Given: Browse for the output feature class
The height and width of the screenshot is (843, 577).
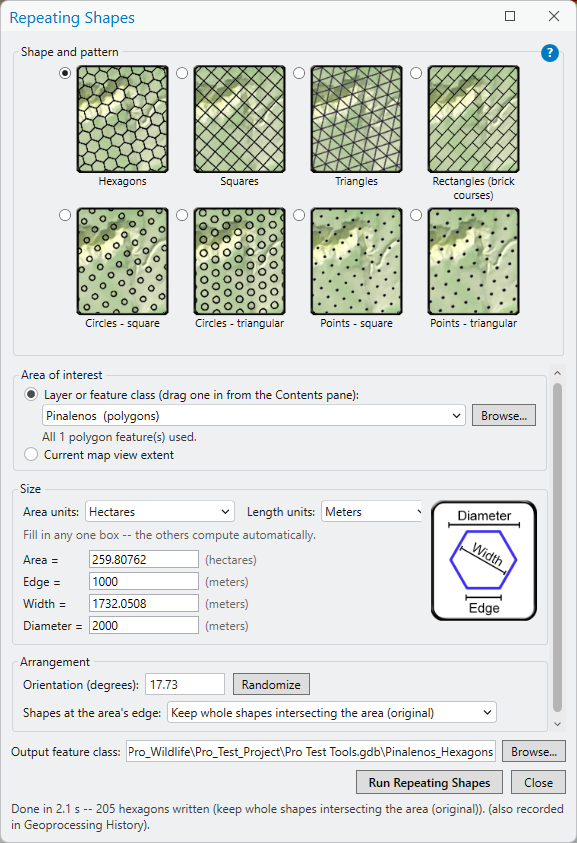Looking at the screenshot, I should coord(534,752).
